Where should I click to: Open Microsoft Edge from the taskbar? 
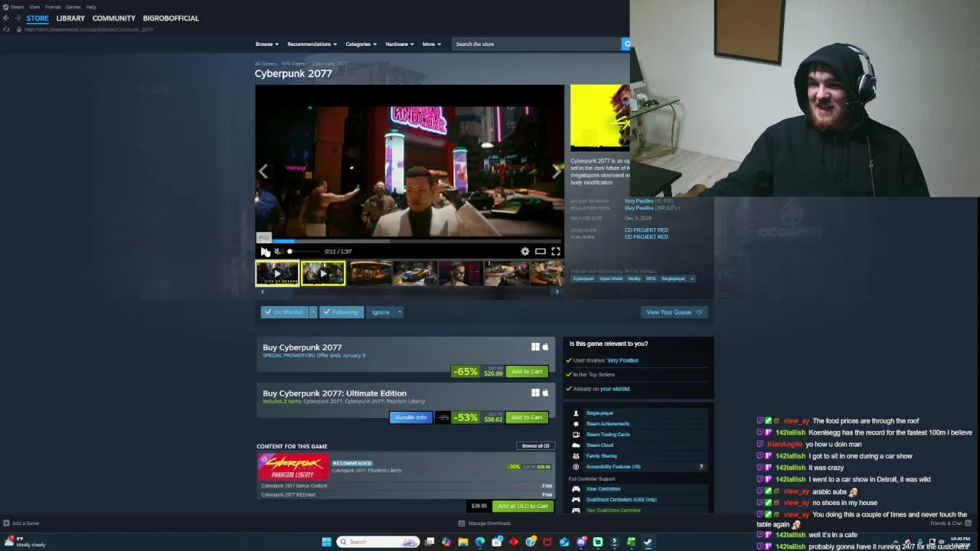[x=480, y=542]
